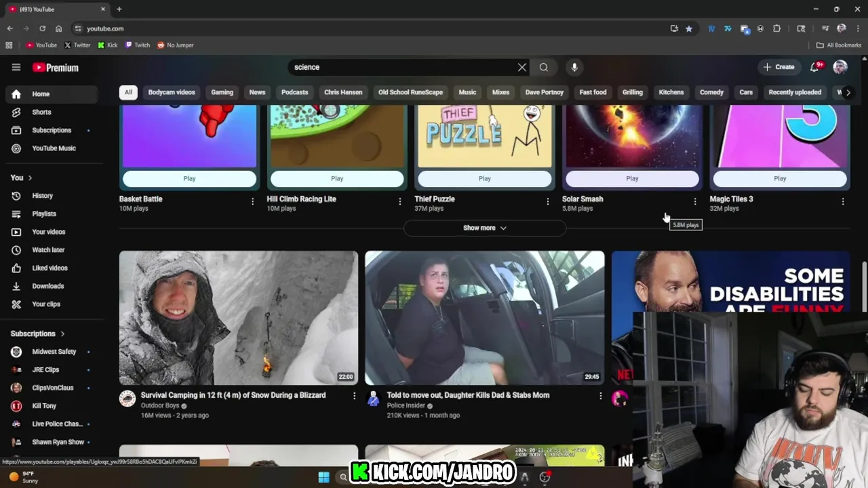
Task: Play Hill Climb Racing Lite
Action: coord(337,178)
